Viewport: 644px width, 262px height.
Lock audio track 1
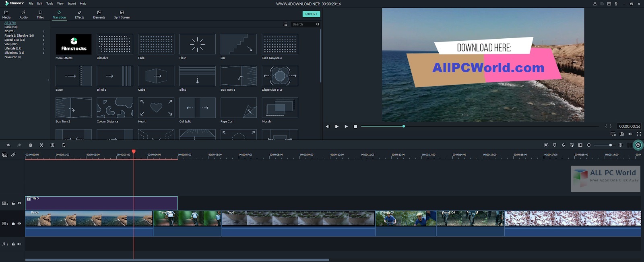click(x=13, y=244)
